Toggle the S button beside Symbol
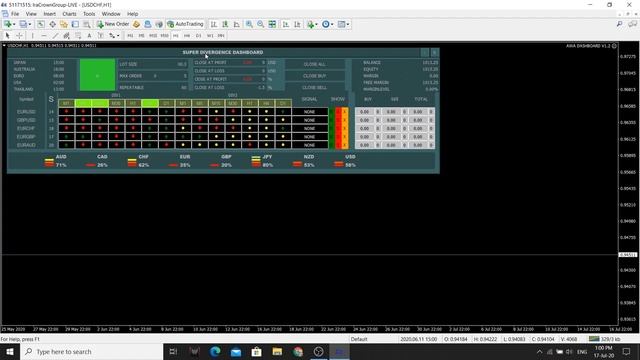This screenshot has width=640, height=360. (x=51, y=99)
